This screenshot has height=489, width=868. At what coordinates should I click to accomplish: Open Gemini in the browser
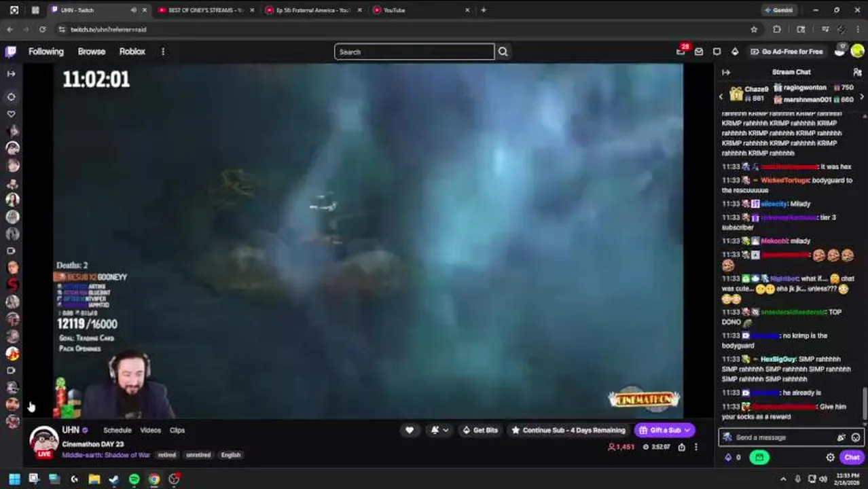pyautogui.click(x=778, y=10)
